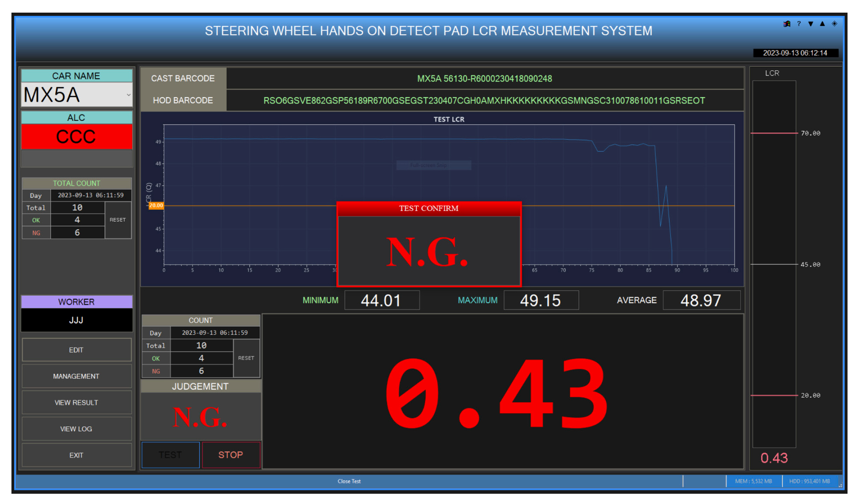This screenshot has width=857, height=504.
Task: Click the WORKER name field JJJ
Action: [77, 320]
